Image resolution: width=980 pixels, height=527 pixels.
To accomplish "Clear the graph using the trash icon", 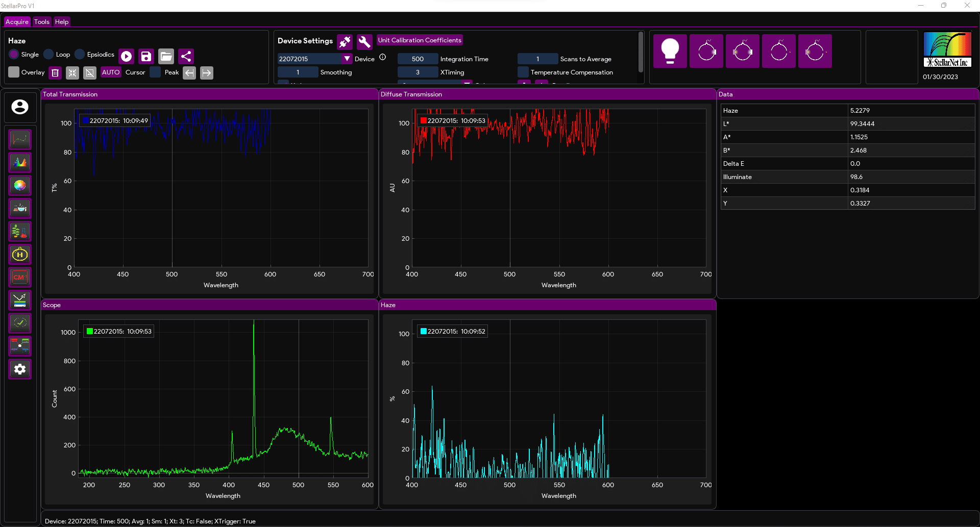I will tap(55, 72).
